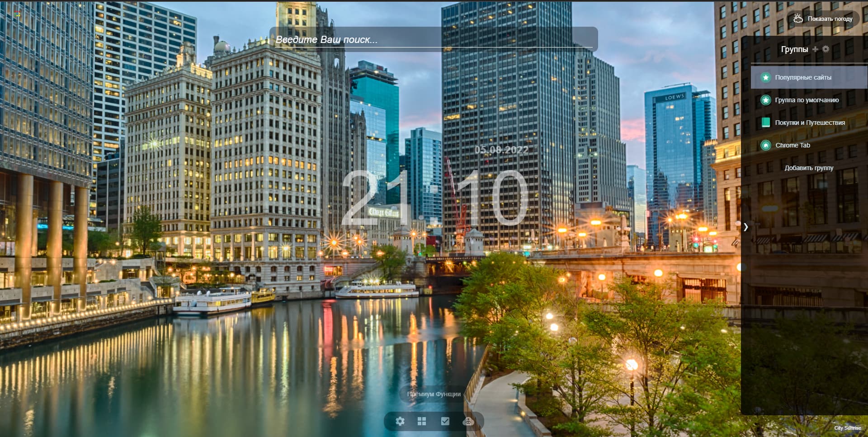
Task: Click the cloud account sync icon
Action: point(468,421)
